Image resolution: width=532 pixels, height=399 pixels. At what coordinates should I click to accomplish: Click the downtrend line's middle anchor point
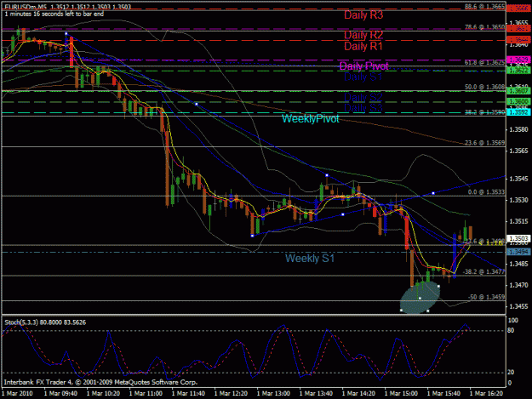[197, 104]
